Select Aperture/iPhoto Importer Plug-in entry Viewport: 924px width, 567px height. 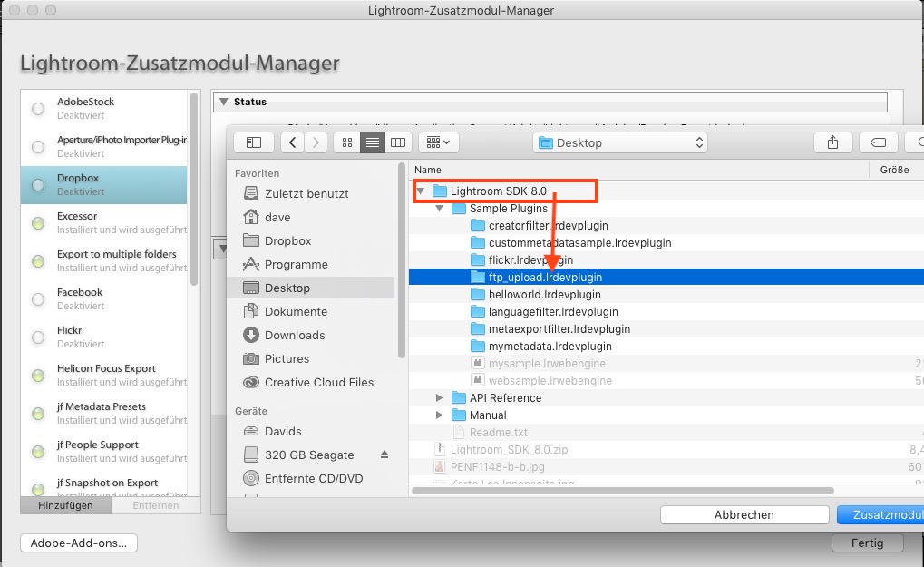point(104,147)
